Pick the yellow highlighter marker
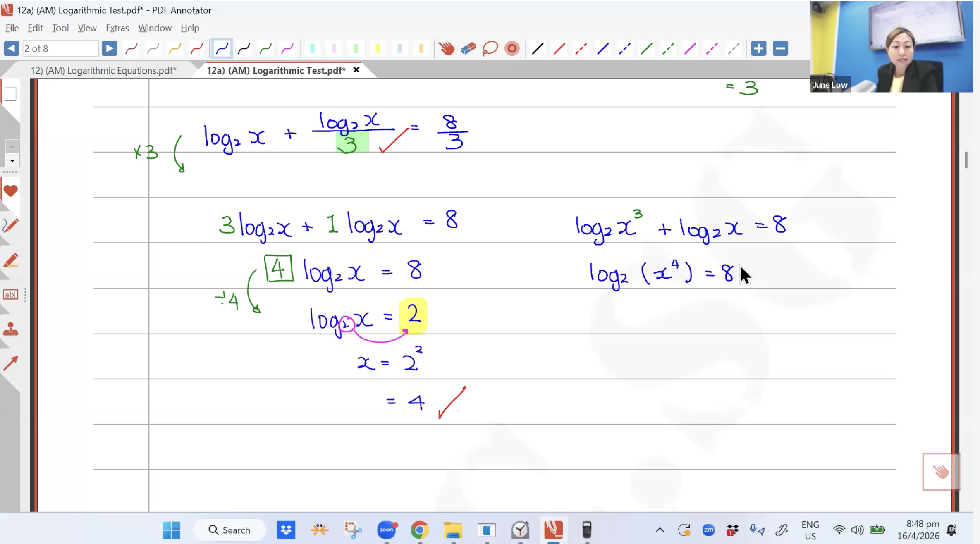Image resolution: width=980 pixels, height=544 pixels. pos(378,49)
